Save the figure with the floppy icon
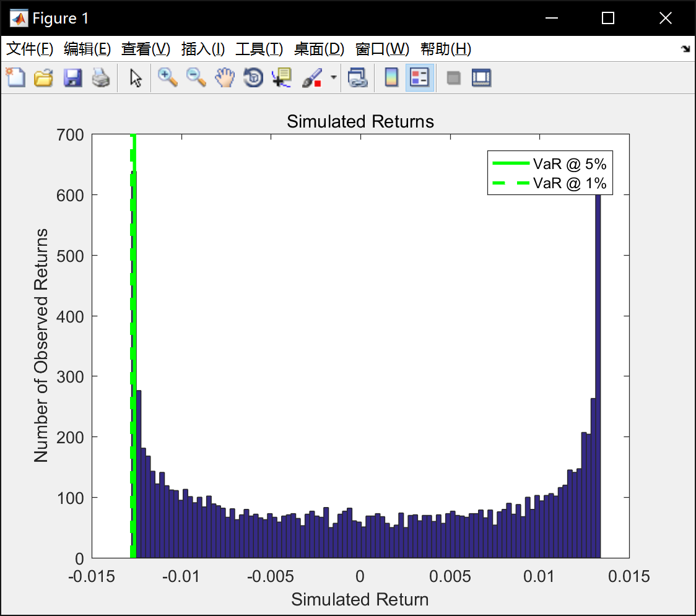This screenshot has height=616, width=696. coord(72,77)
